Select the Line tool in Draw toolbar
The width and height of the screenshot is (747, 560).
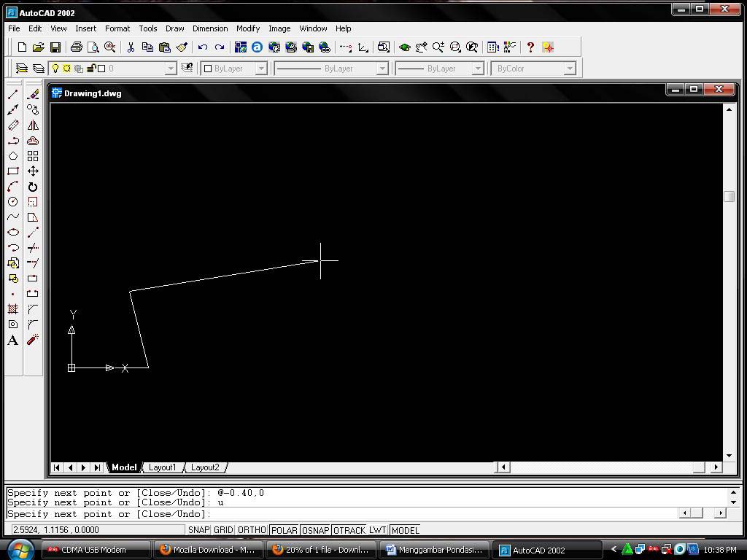coord(13,94)
